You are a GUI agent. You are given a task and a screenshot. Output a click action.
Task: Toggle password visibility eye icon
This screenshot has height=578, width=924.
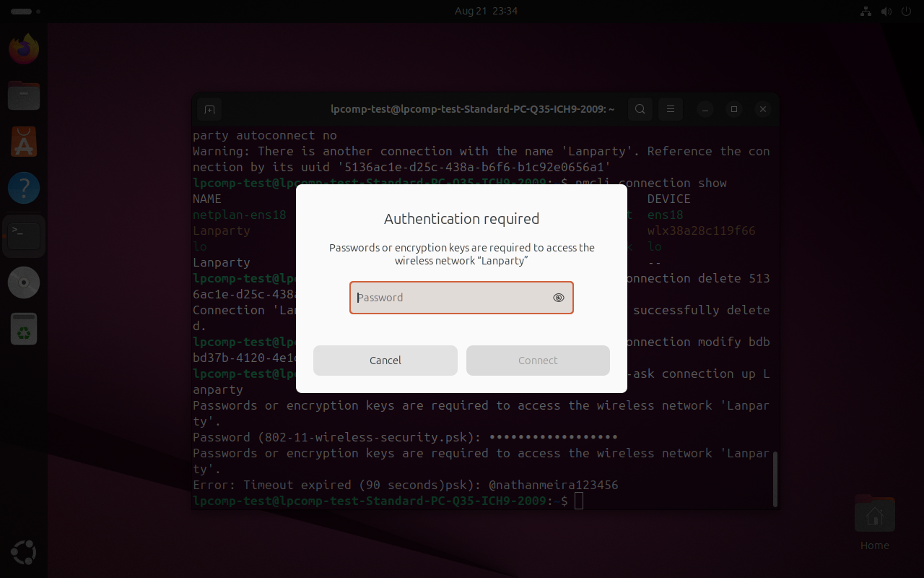click(x=558, y=298)
